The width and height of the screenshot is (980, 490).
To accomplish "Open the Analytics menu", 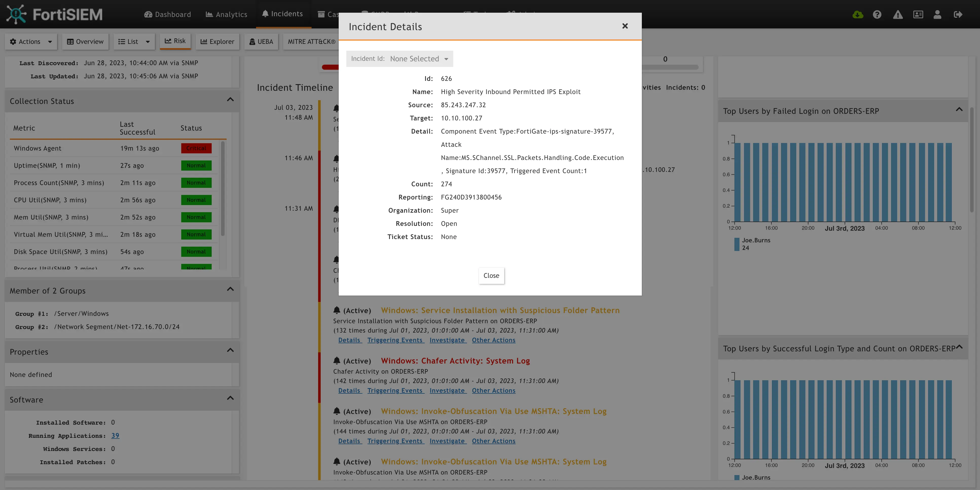I will click(226, 14).
